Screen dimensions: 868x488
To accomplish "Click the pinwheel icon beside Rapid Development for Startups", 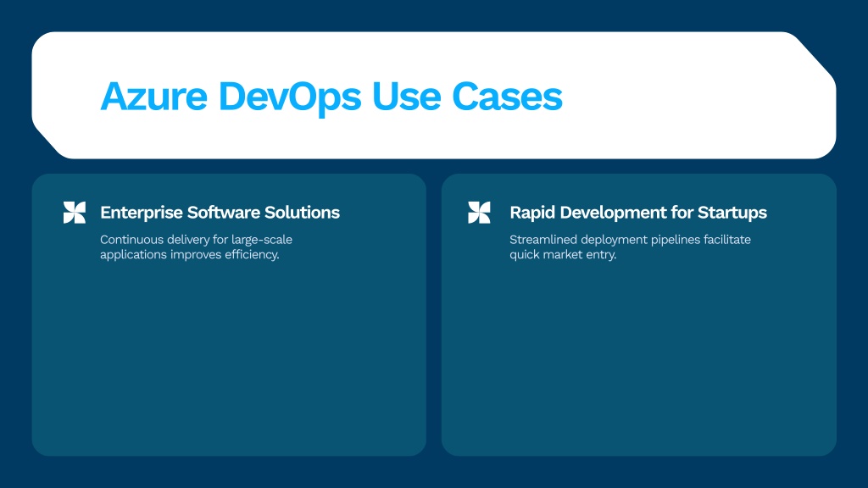I will (x=479, y=213).
